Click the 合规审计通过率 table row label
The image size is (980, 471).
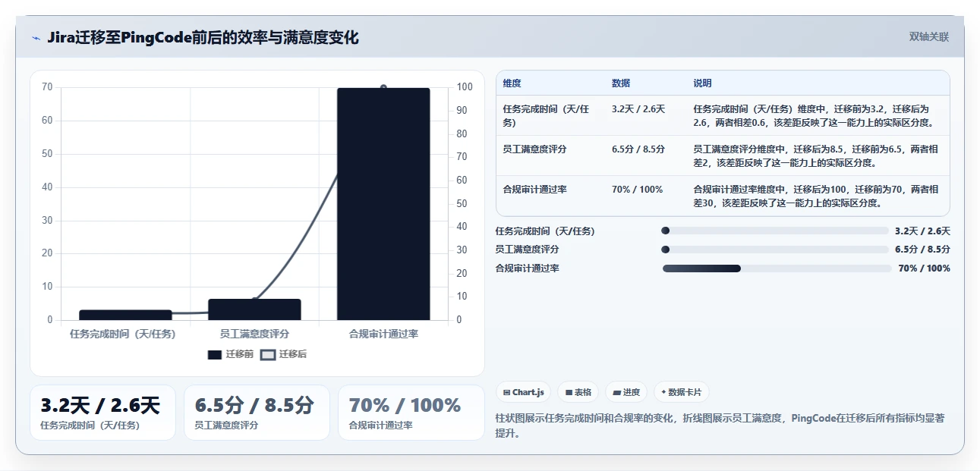pos(534,190)
